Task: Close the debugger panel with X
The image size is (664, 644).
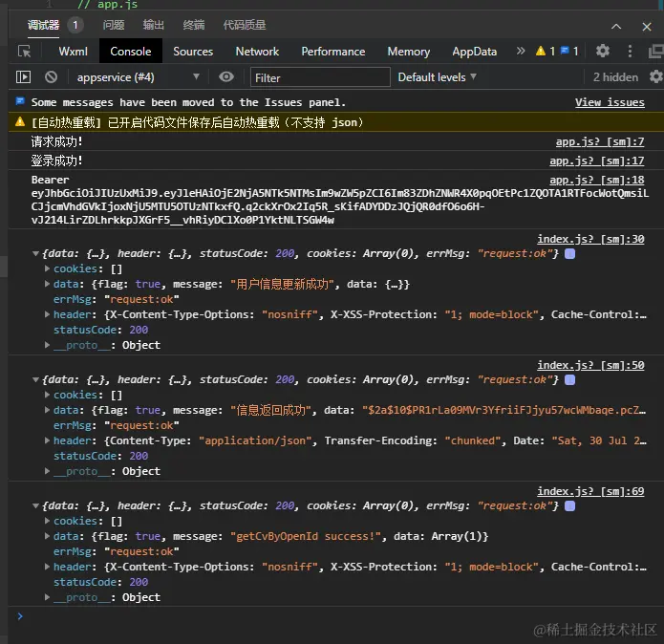Action: tap(646, 26)
